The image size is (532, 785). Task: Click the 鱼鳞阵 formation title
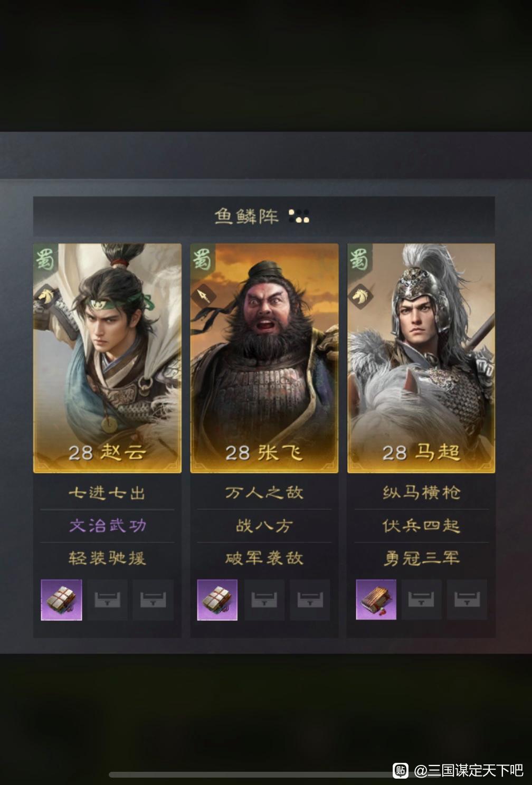coord(246,216)
